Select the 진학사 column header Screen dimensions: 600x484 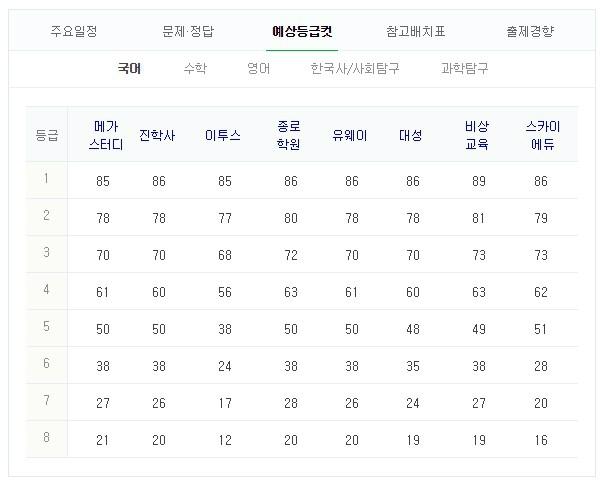[x=158, y=135]
